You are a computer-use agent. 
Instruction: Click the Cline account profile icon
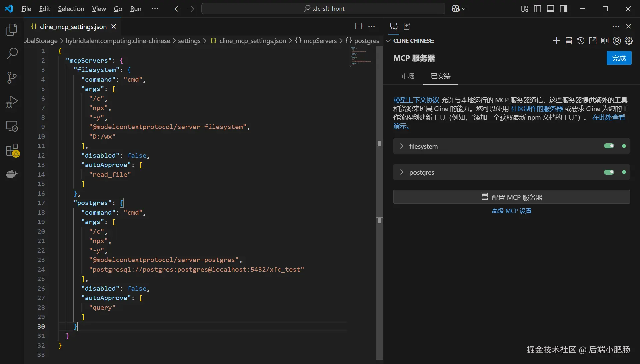tap(617, 41)
